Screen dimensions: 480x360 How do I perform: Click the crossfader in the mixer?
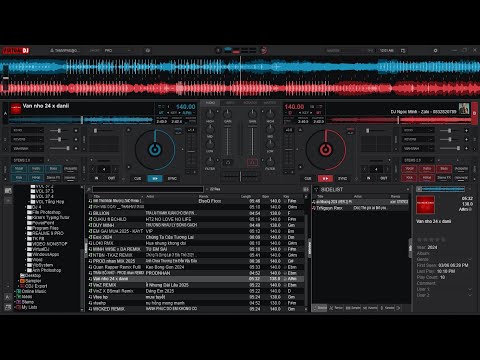240,176
